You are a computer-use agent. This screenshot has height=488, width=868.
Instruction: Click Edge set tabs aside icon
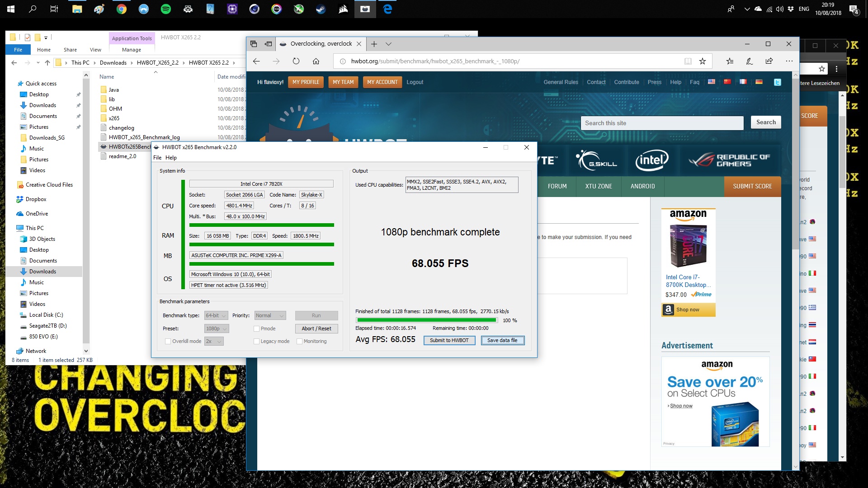pyautogui.click(x=268, y=44)
